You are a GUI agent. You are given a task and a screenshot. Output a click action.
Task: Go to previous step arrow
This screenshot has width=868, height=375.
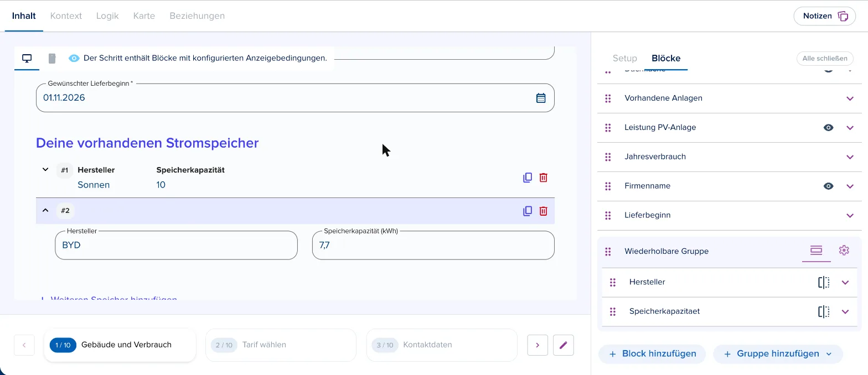[24, 345]
